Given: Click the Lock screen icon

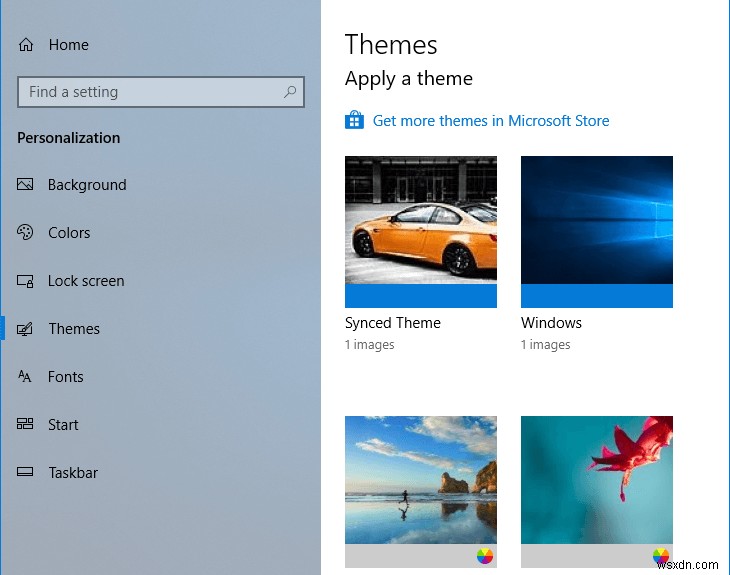Looking at the screenshot, I should click(25, 281).
